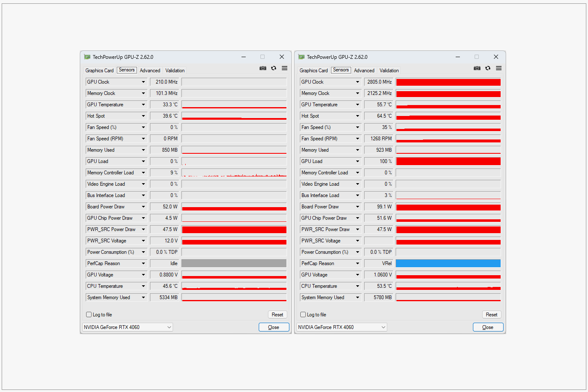Click the 2805.0 MHz GPU Clock value in right window
The width and height of the screenshot is (588, 392).
379,82
